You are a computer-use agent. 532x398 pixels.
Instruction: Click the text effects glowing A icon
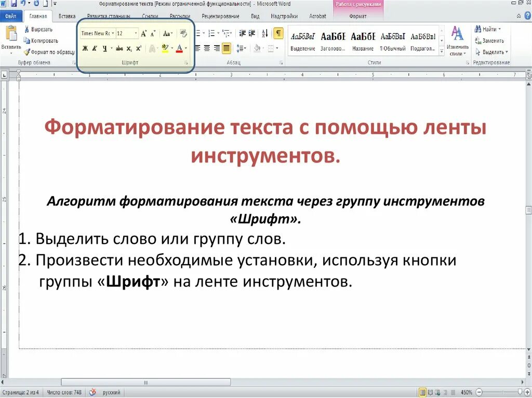tap(152, 48)
